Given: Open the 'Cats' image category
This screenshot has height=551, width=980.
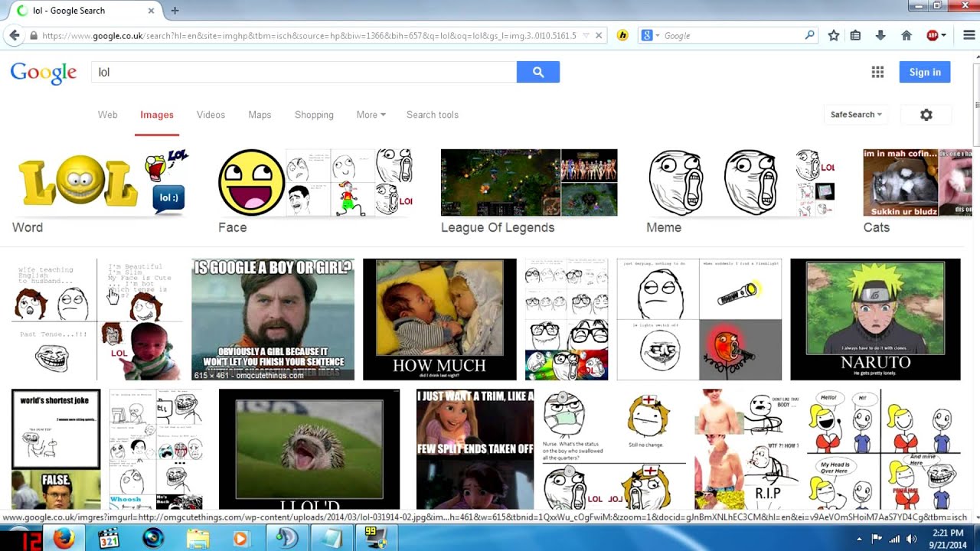Looking at the screenshot, I should (917, 191).
